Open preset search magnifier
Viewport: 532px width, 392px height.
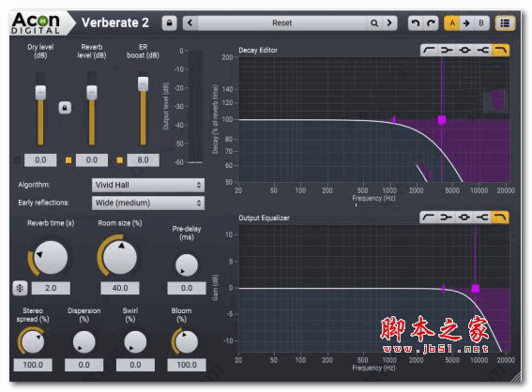374,23
